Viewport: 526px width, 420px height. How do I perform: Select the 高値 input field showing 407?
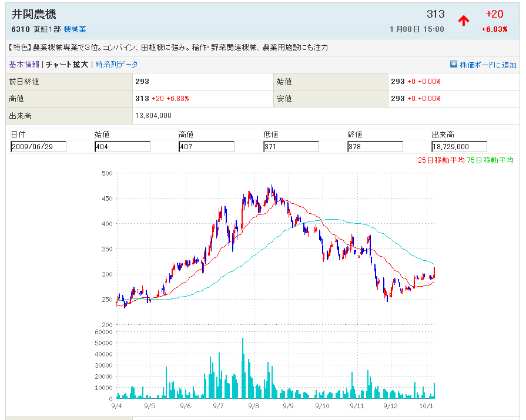coord(206,147)
